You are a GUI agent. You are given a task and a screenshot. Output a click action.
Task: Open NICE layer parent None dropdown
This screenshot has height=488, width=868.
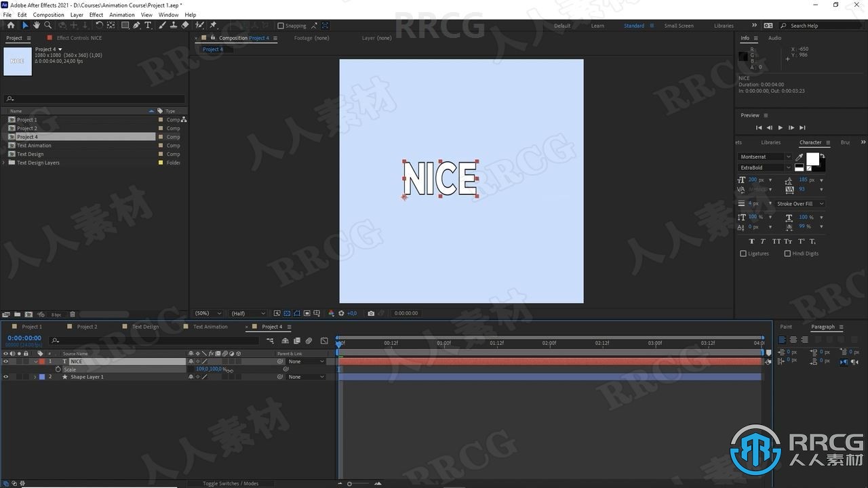click(306, 361)
